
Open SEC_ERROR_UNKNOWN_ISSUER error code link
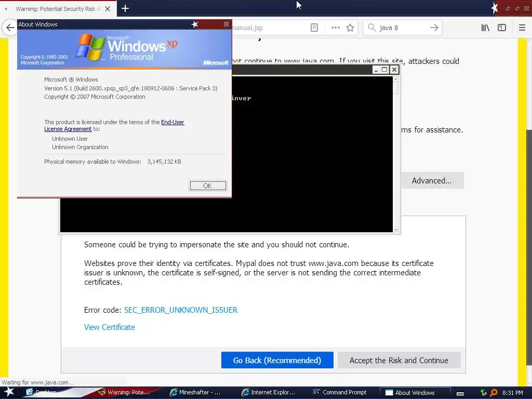(180, 310)
